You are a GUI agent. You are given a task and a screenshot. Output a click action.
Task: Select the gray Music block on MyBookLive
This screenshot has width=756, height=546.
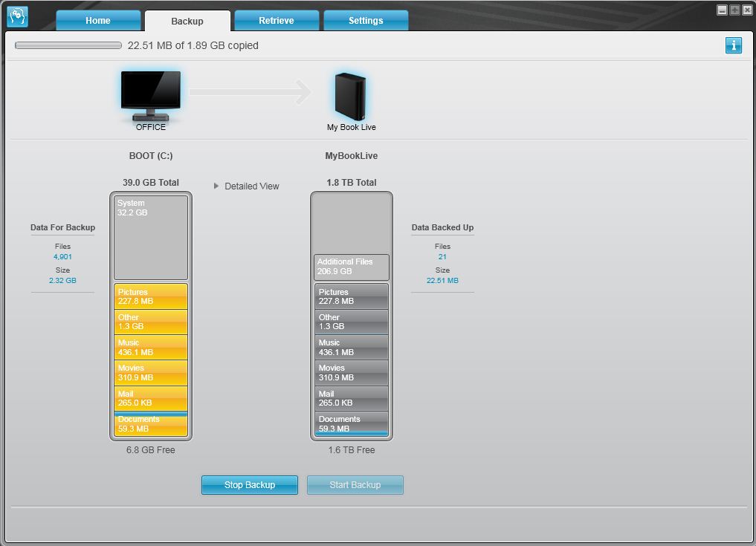352,348
